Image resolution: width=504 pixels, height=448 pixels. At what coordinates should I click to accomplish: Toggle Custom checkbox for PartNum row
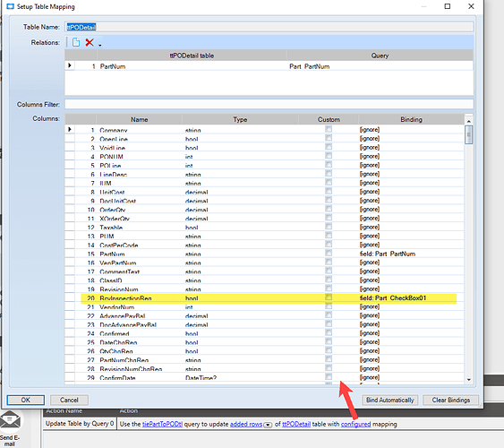tap(329, 253)
